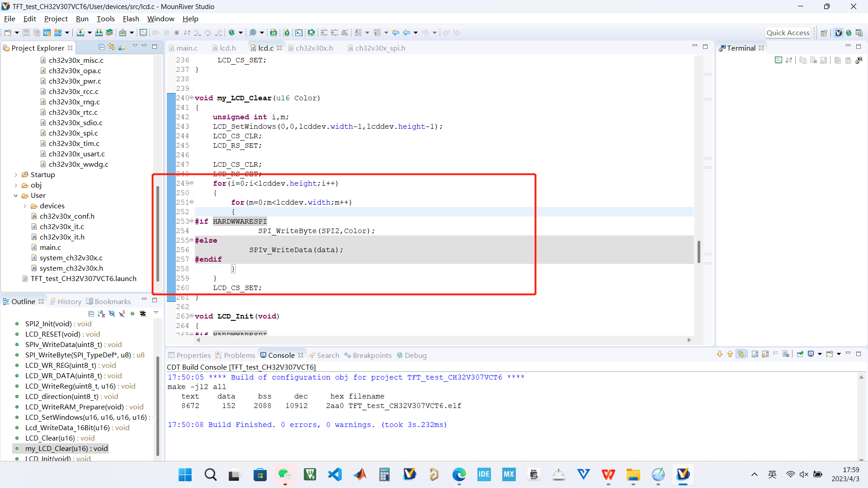The image size is (868, 488).
Task: Toggle sort alphabetically in Outline view
Action: coord(101,314)
